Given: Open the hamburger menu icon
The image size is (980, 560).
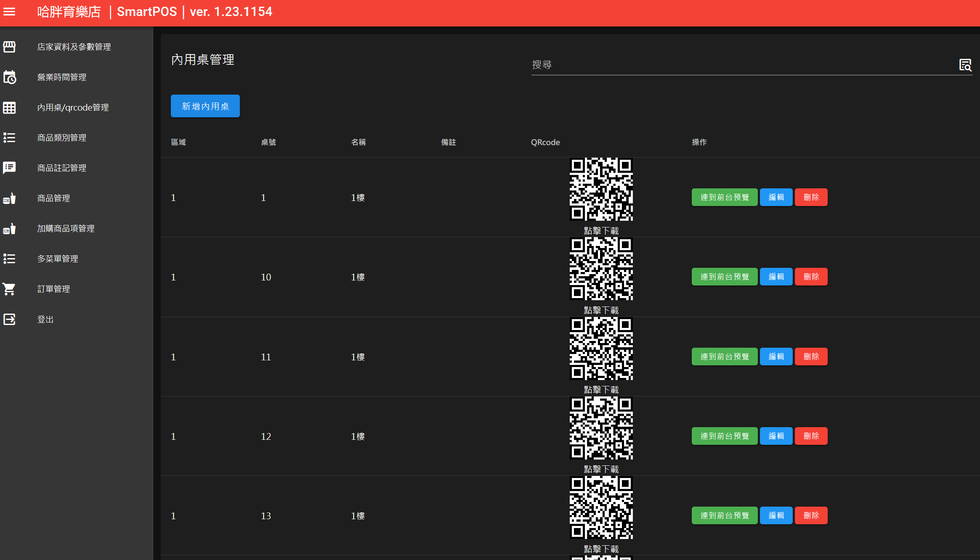Looking at the screenshot, I should [x=9, y=12].
